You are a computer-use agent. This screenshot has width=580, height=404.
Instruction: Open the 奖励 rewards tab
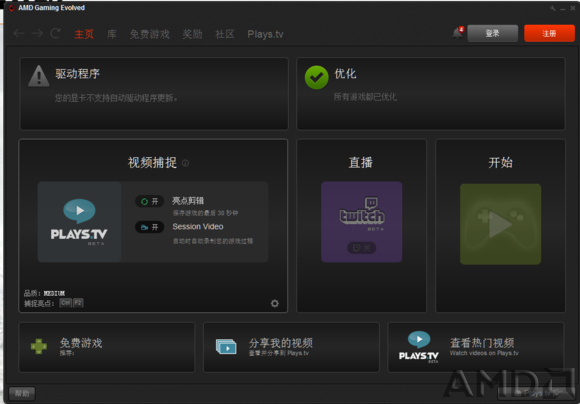point(192,34)
